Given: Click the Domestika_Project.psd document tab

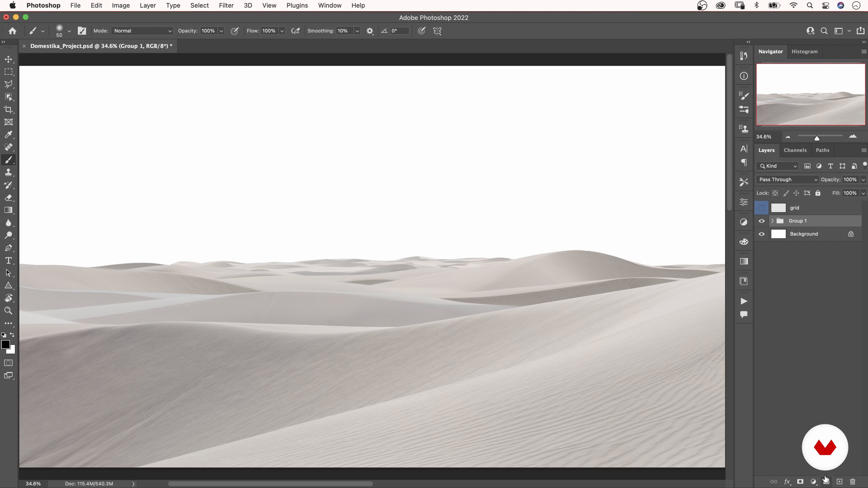Looking at the screenshot, I should pos(101,46).
